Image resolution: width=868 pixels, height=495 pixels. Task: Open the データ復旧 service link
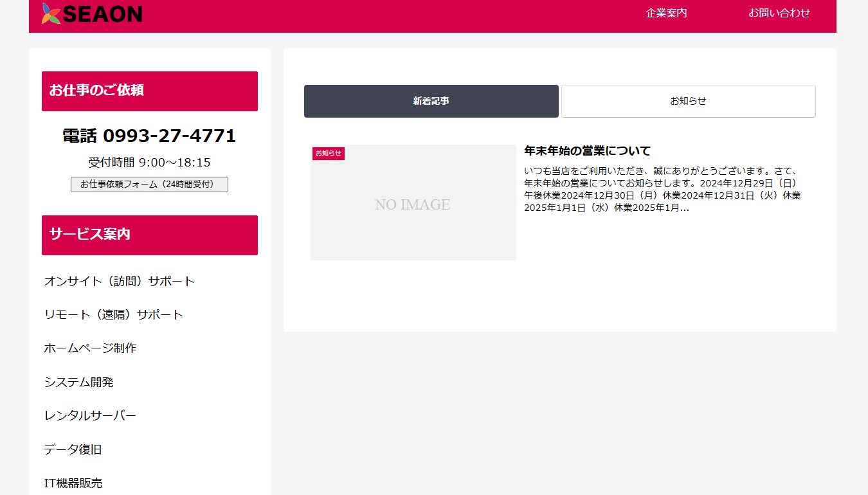pyautogui.click(x=73, y=449)
